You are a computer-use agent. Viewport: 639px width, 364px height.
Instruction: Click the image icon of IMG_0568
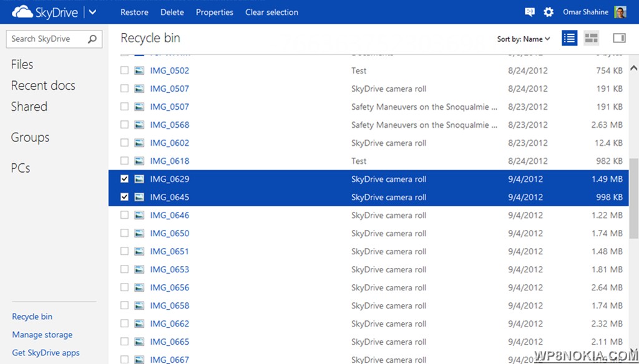click(x=139, y=125)
